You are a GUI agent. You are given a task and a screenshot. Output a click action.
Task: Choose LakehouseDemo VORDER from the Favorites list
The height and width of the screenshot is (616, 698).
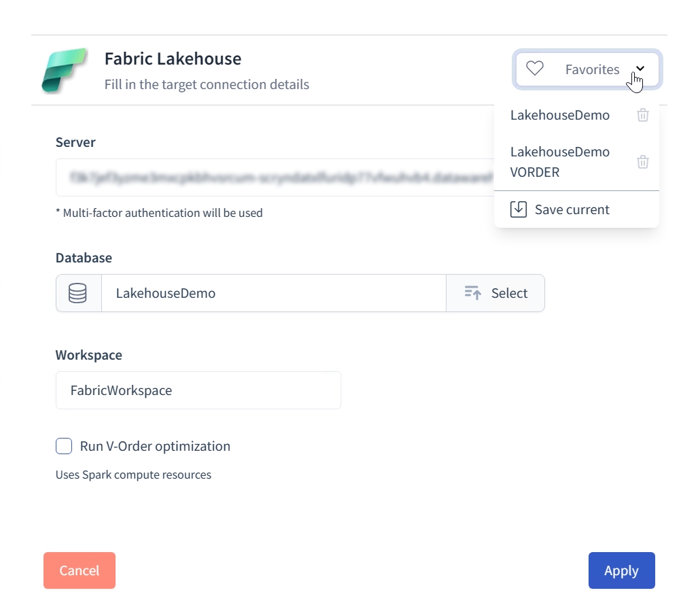pyautogui.click(x=559, y=162)
